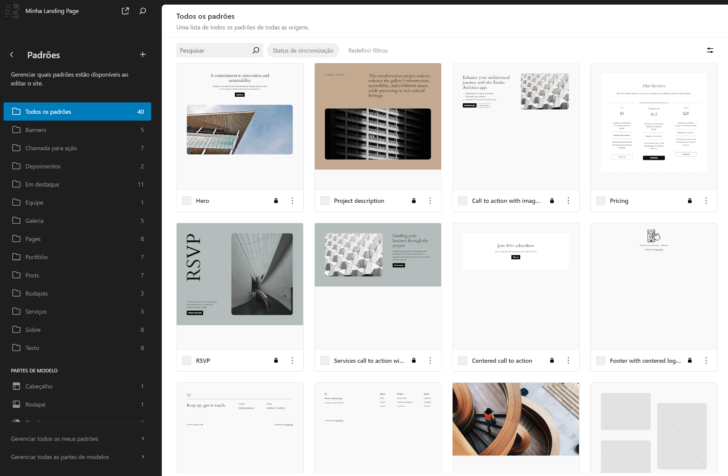Open the Texto category
This screenshot has width=728, height=476.
coord(77,347)
